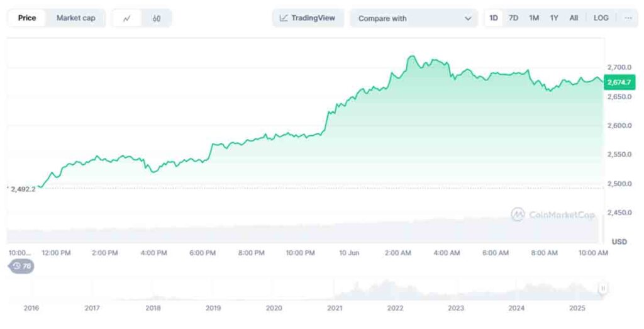
Task: Click the 2019 label on overview timeline
Action: (x=213, y=308)
